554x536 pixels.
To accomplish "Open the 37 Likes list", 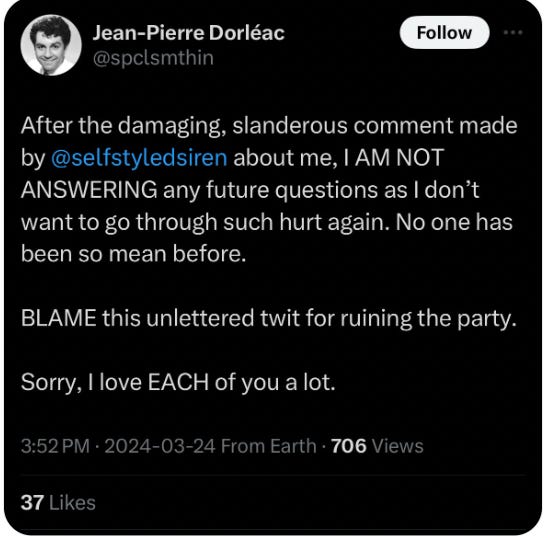I will [58, 503].
